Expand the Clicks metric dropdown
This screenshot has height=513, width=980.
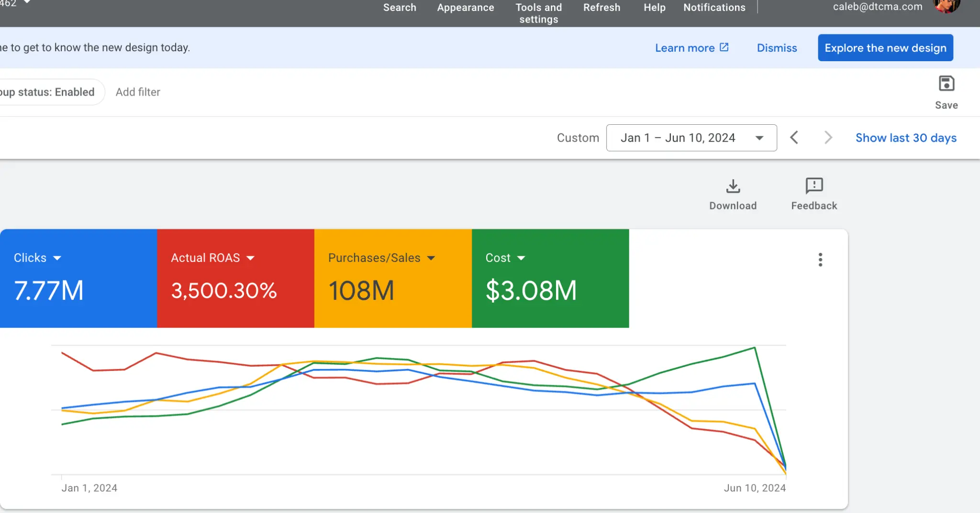coord(57,258)
